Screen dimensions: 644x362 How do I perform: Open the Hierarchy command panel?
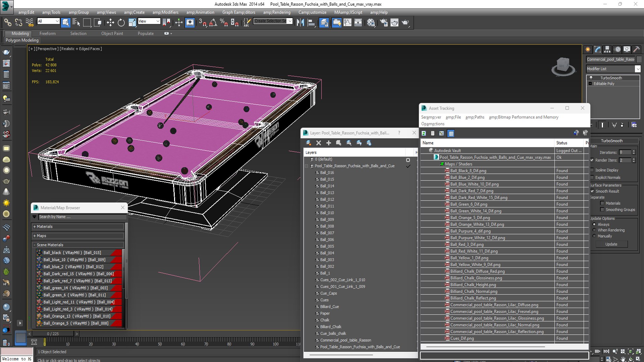click(607, 49)
